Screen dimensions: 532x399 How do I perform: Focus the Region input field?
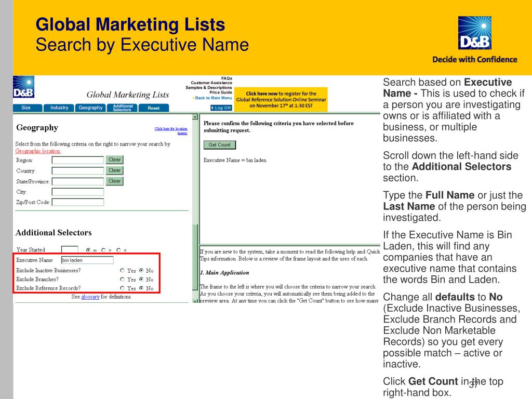(x=78, y=160)
